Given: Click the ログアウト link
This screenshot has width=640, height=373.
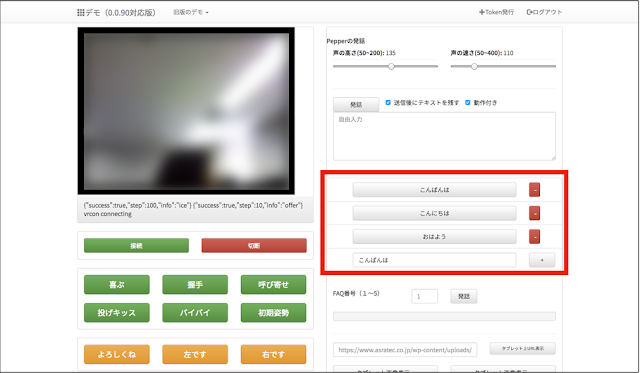Looking at the screenshot, I should point(544,12).
